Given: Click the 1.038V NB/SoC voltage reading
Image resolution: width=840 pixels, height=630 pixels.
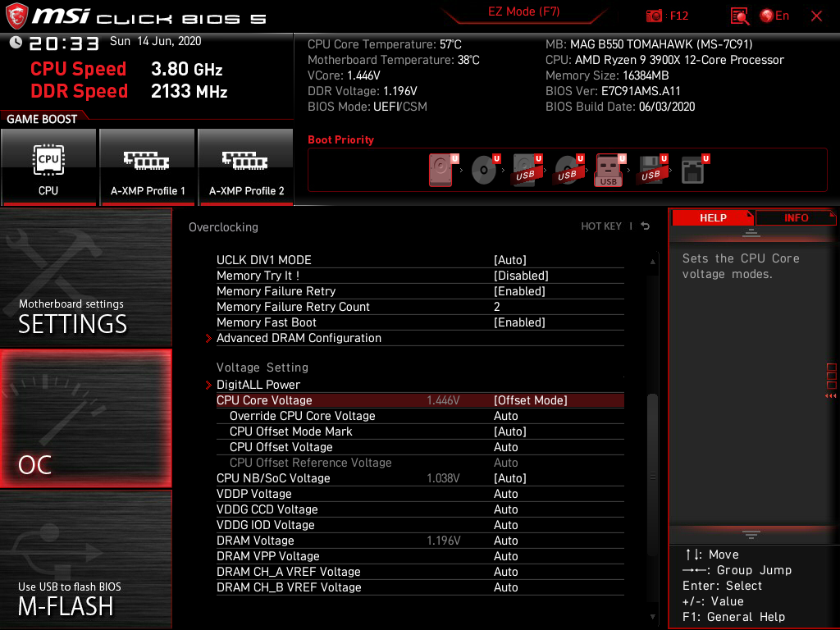Looking at the screenshot, I should click(443, 478).
